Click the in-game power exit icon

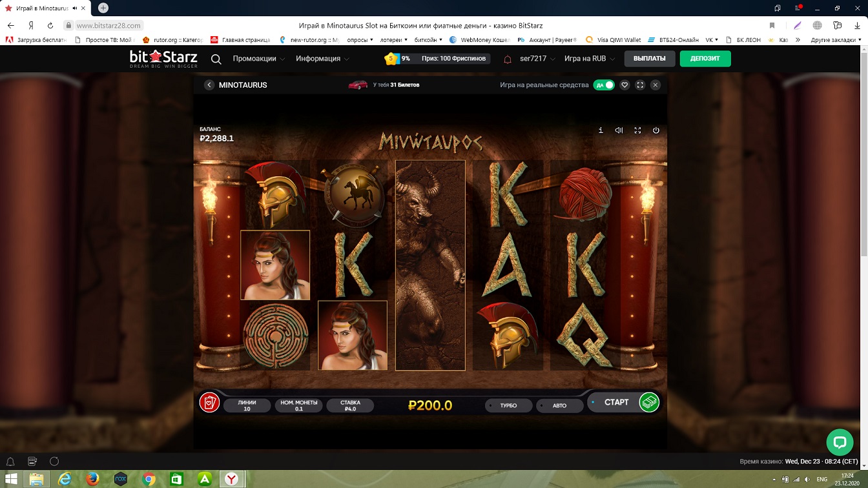point(656,130)
